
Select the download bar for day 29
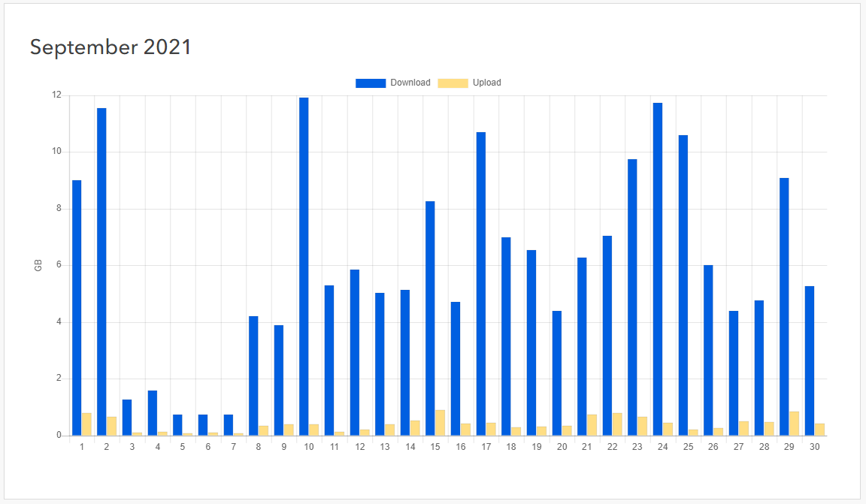pos(784,307)
